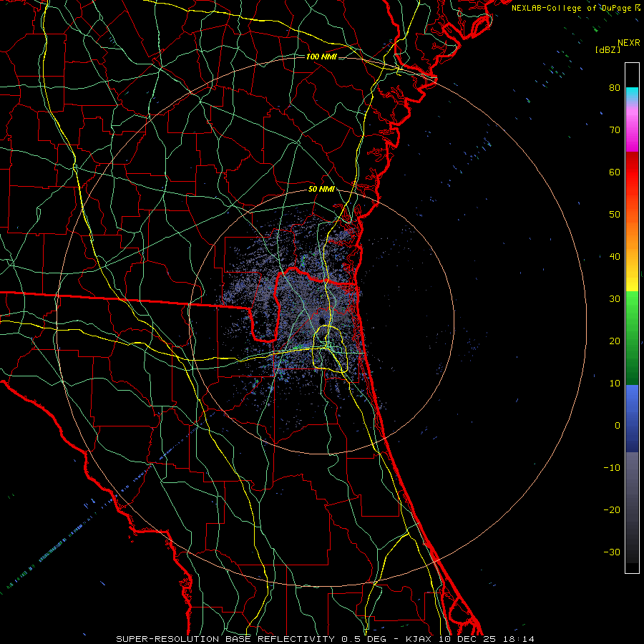644x644 pixels.
Task: Click the 70 value on the colorbar scale
Action: 615,130
